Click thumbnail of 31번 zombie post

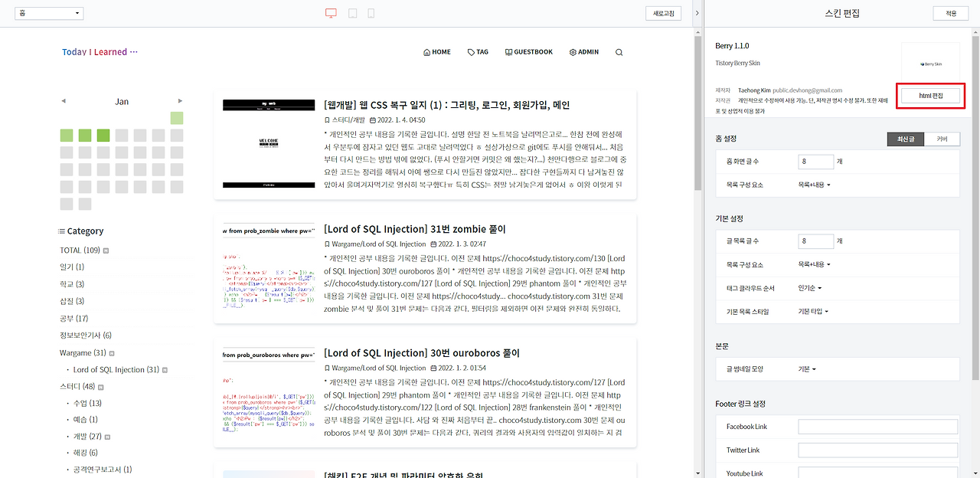click(269, 267)
